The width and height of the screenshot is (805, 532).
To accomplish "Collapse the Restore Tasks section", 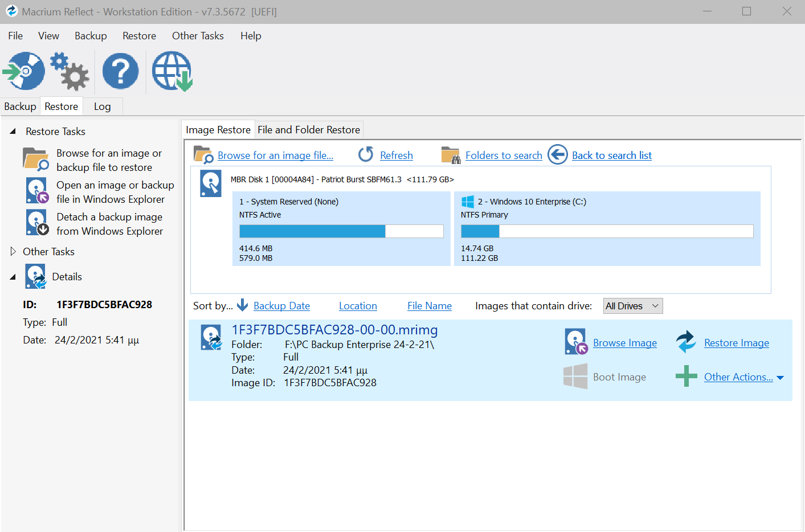I will pyautogui.click(x=13, y=132).
